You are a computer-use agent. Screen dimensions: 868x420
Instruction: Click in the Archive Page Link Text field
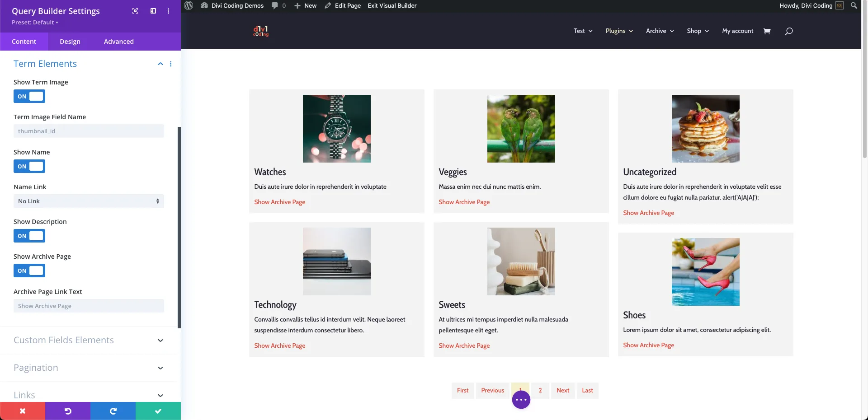tap(89, 306)
